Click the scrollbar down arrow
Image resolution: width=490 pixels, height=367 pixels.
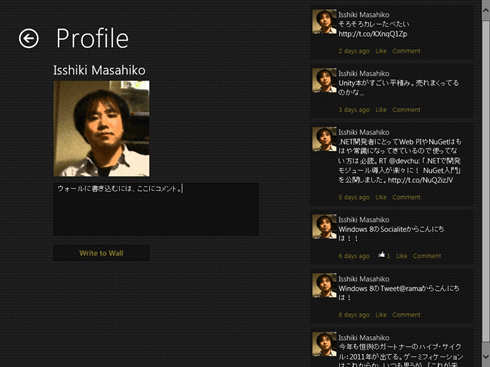click(486, 357)
